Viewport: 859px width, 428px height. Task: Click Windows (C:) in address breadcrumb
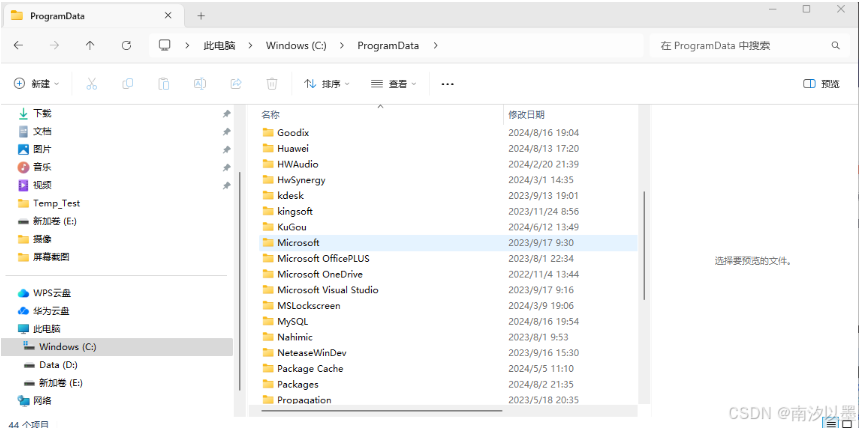(295, 46)
